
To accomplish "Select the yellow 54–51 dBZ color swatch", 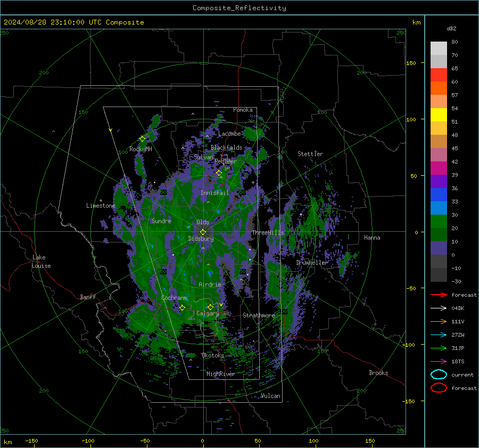I will 439,115.
